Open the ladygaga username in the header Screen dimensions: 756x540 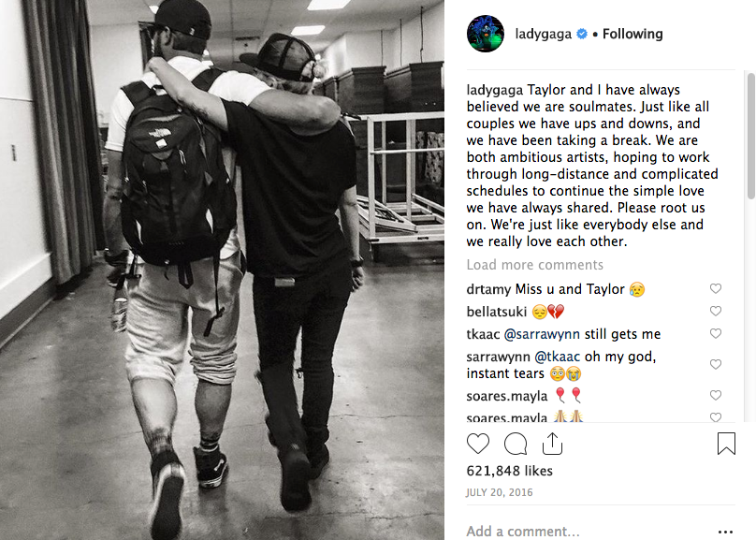point(544,34)
